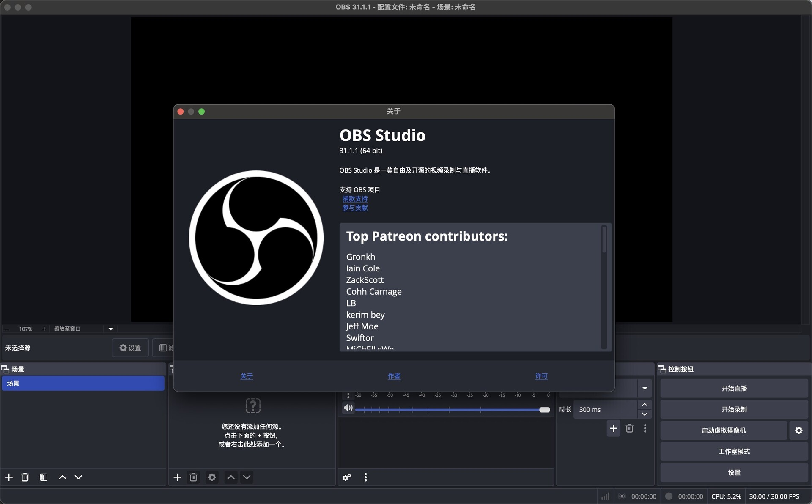
Task: Open audio mixer three-dot menu
Action: coord(365,477)
